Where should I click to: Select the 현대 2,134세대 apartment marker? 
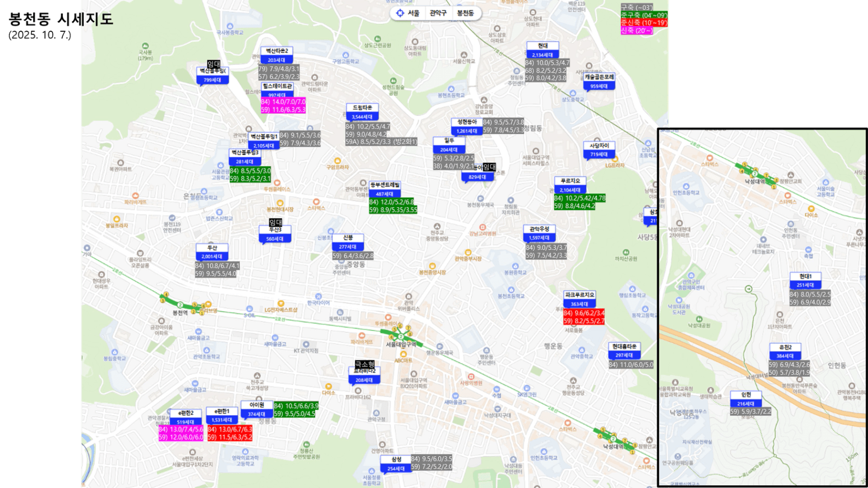coord(542,50)
